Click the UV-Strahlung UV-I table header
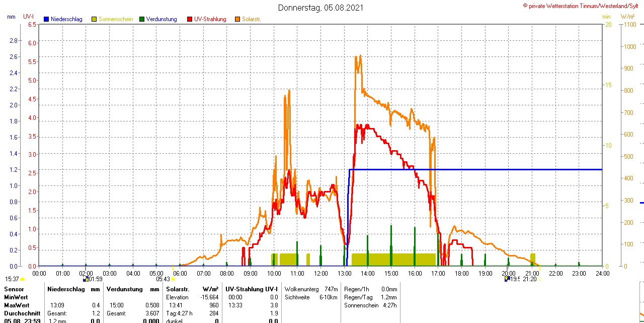Image resolution: width=644 pixels, height=323 pixels. pyautogui.click(x=252, y=289)
